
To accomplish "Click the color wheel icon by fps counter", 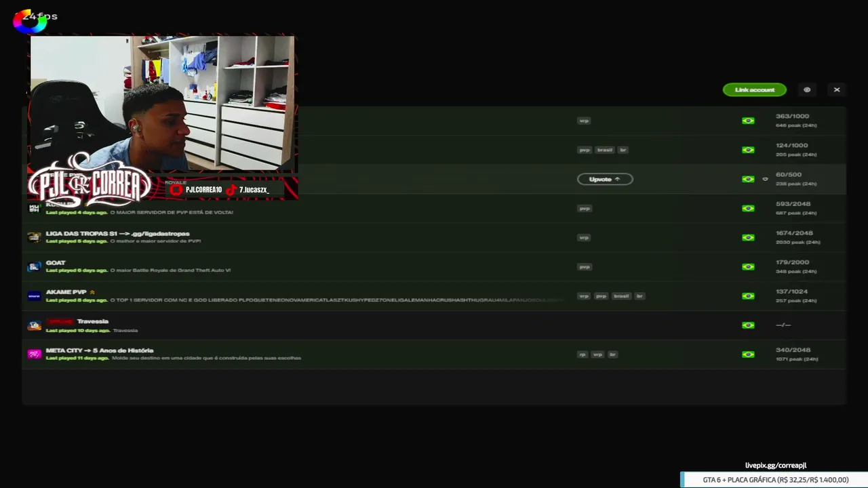I will pos(29,21).
